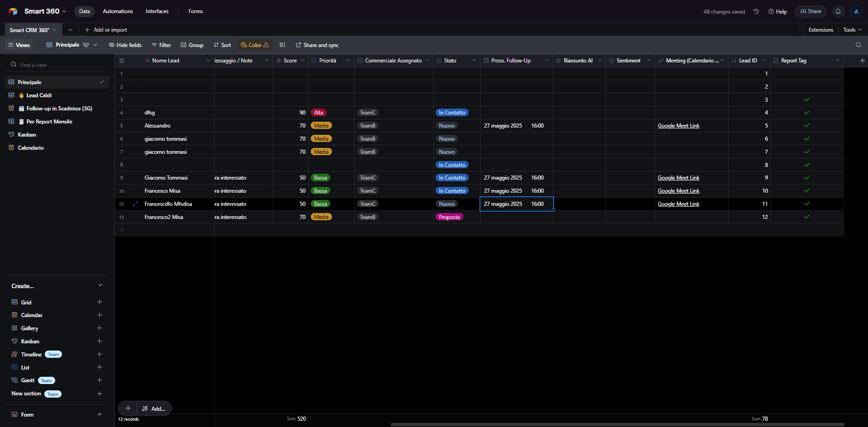This screenshot has width=868, height=427.
Task: Open the Stato column header dropdown
Action: coord(474,60)
